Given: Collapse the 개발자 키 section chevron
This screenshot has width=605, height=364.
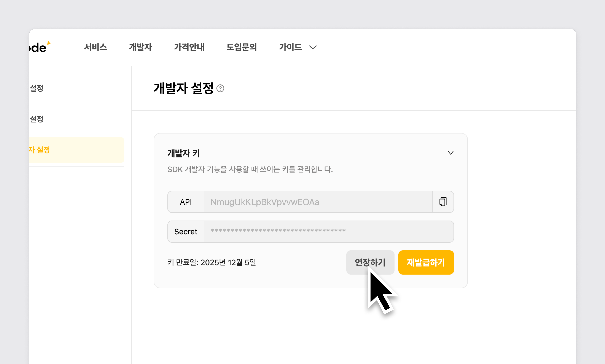Looking at the screenshot, I should click(x=450, y=153).
